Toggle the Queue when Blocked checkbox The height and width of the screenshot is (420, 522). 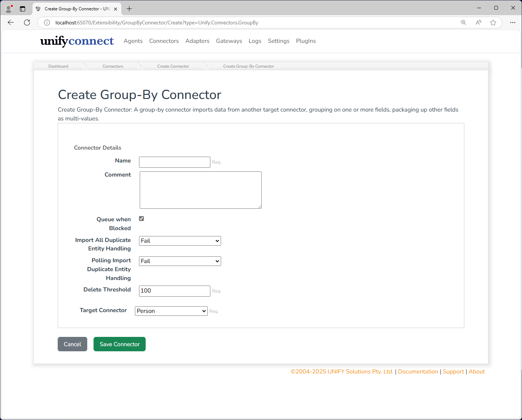tap(142, 219)
